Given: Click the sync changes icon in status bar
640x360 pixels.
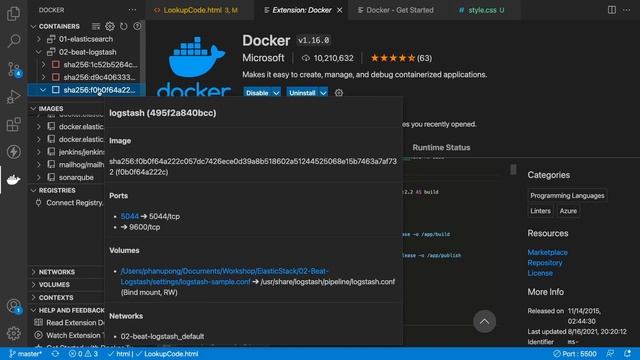Looking at the screenshot, I should pos(55,354).
